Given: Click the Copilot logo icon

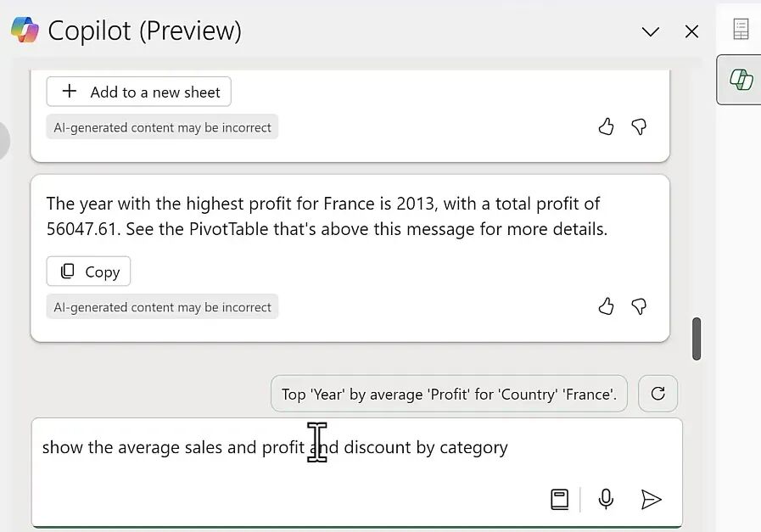Looking at the screenshot, I should coord(25,30).
